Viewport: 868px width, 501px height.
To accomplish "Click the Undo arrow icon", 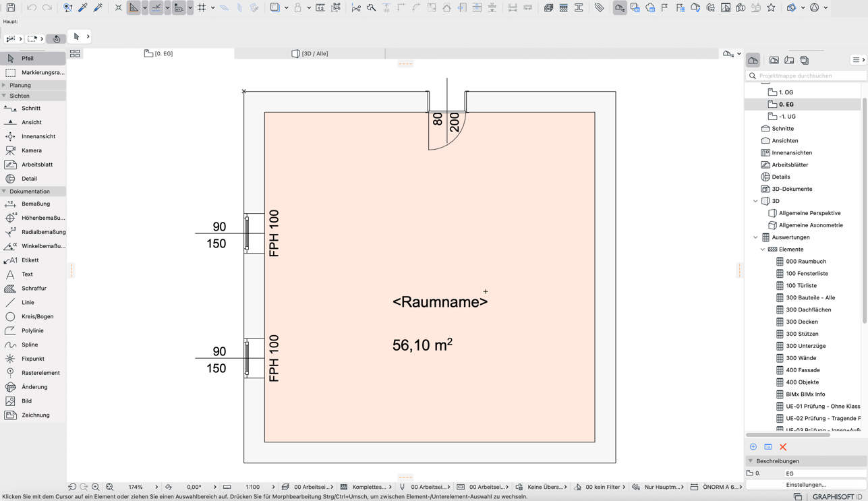I will point(32,8).
